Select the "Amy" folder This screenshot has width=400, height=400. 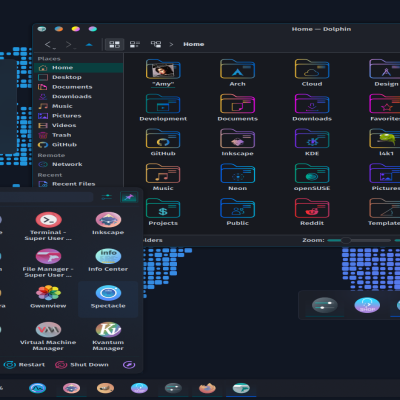click(163, 73)
